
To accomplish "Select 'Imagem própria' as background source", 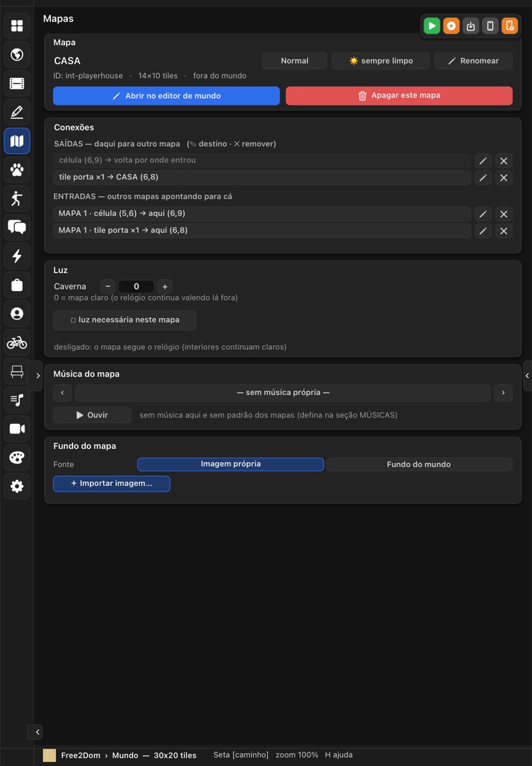I will coord(230,464).
